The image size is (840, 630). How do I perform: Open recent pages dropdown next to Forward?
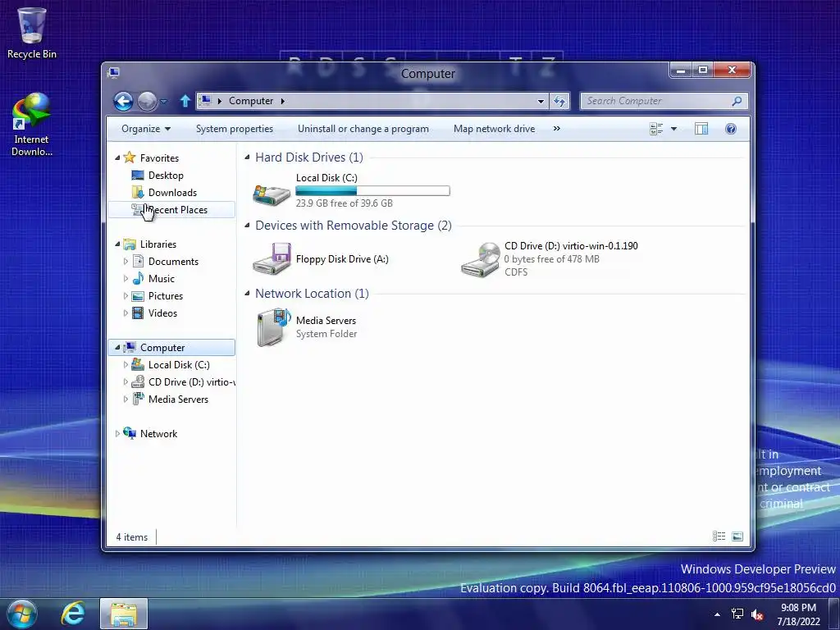163,101
